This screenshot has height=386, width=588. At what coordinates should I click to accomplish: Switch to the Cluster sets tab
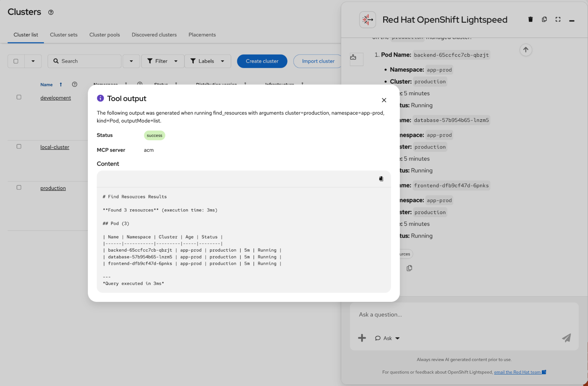[64, 35]
